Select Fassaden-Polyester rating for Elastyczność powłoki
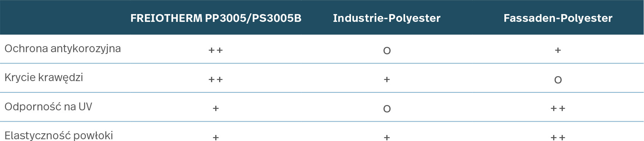 [558, 137]
